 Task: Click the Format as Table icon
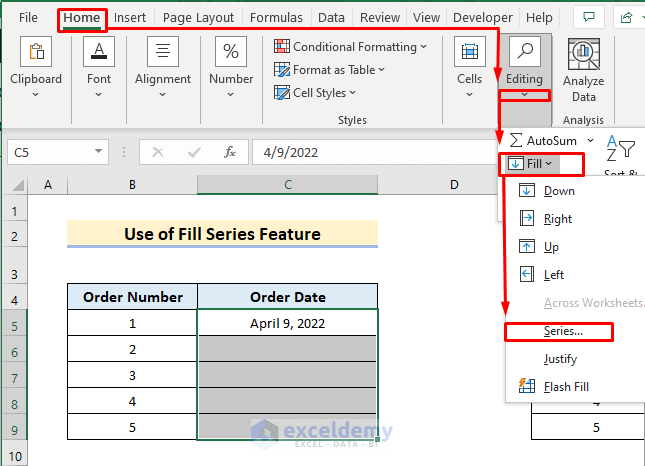pyautogui.click(x=282, y=70)
